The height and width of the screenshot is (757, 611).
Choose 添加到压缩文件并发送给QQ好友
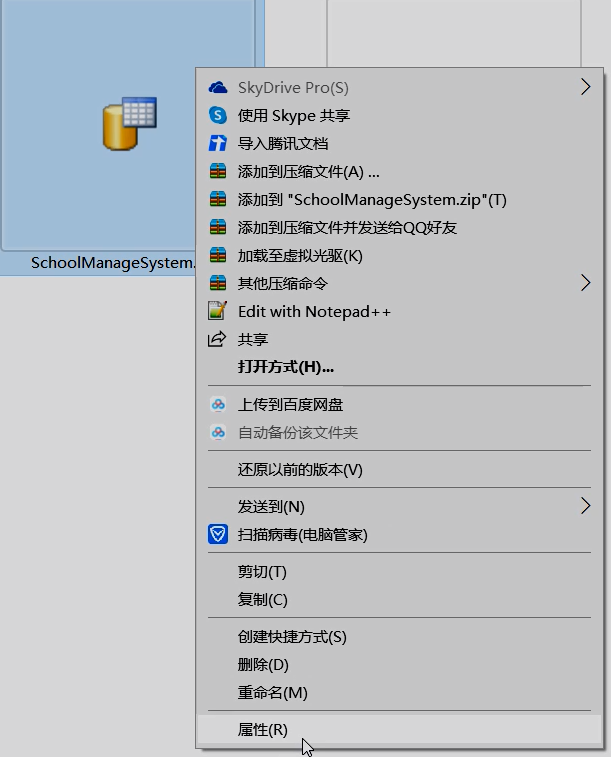click(399, 227)
